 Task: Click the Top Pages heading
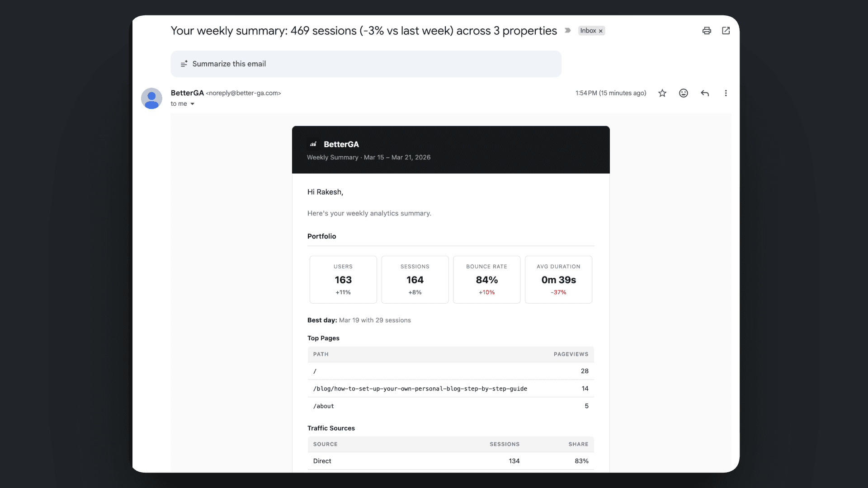pos(324,338)
